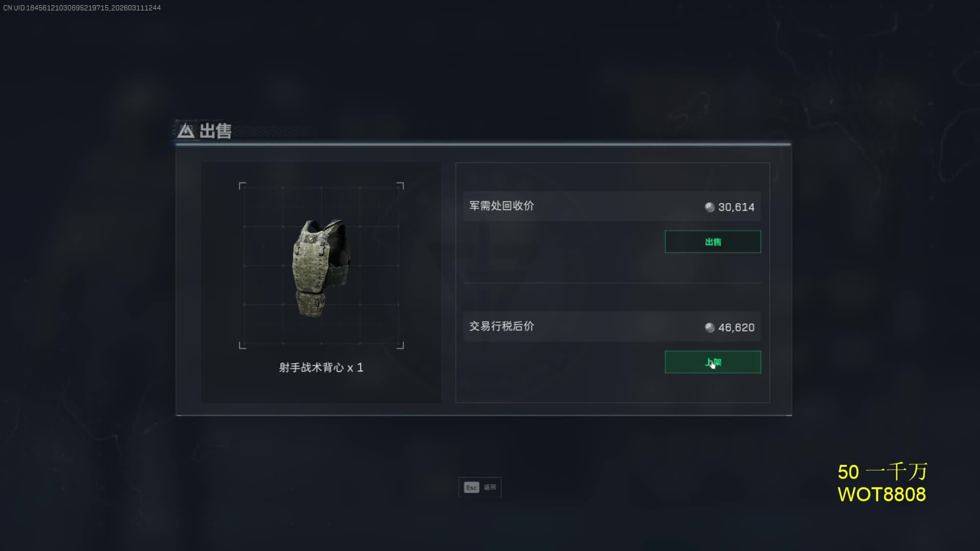The image size is (980, 551).
Task: Click the 出售 dialog title text
Action: click(x=215, y=131)
